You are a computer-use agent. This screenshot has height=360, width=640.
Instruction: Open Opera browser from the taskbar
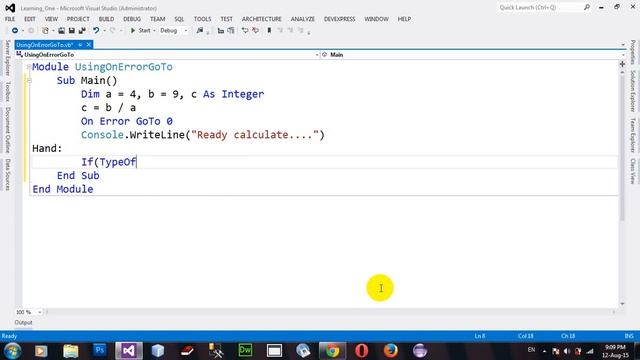(362, 351)
